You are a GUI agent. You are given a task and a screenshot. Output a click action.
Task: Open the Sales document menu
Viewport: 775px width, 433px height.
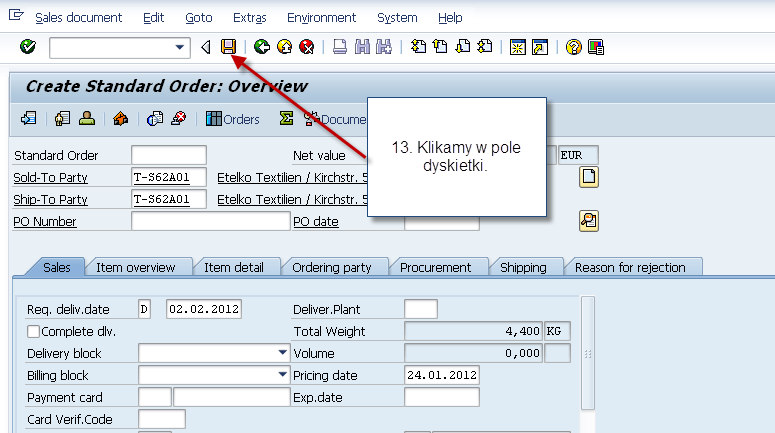click(x=79, y=18)
